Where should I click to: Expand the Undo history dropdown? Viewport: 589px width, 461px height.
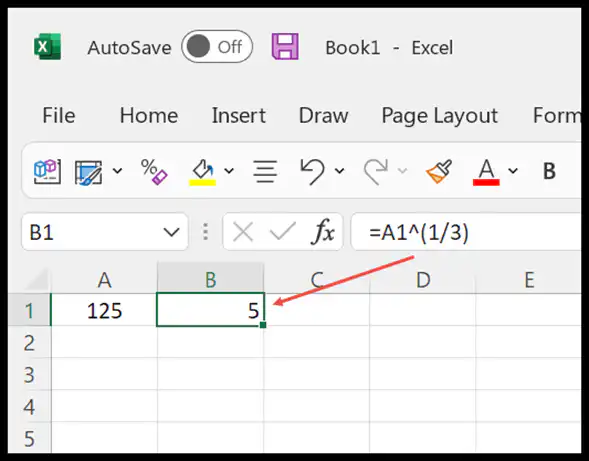[x=340, y=171]
